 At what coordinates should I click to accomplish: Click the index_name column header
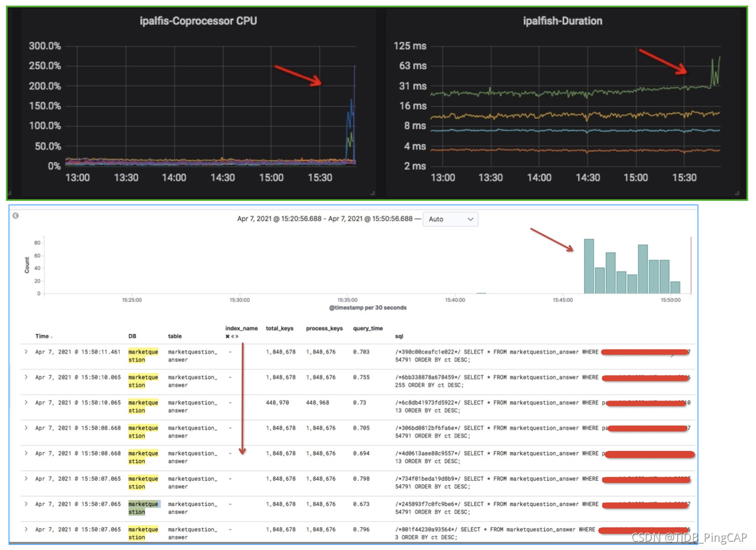[x=242, y=328]
